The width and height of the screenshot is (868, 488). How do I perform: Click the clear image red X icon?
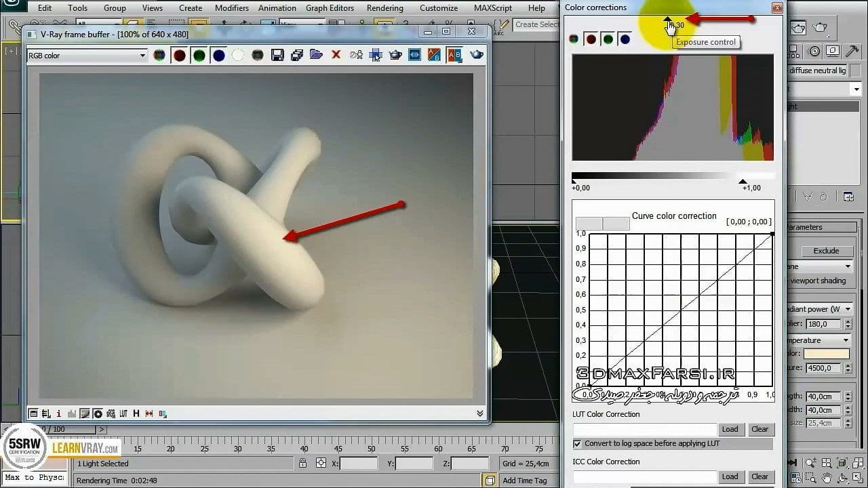click(336, 55)
